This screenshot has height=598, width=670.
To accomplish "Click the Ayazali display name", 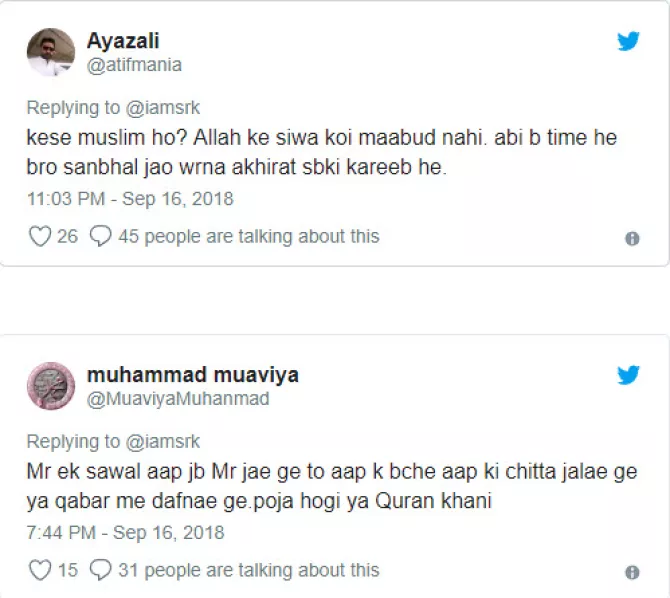I will coord(123,41).
